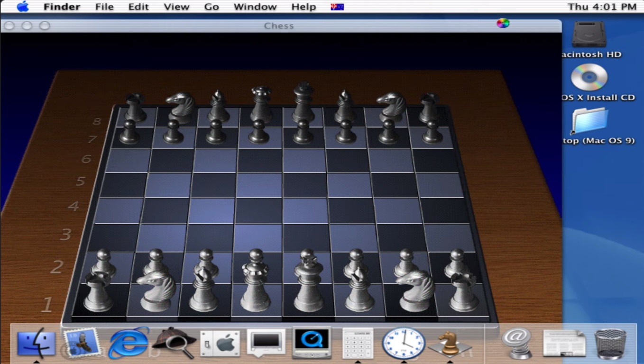The height and width of the screenshot is (364, 644).
Task: Launch Internet Explorer from the Dock
Action: [129, 342]
